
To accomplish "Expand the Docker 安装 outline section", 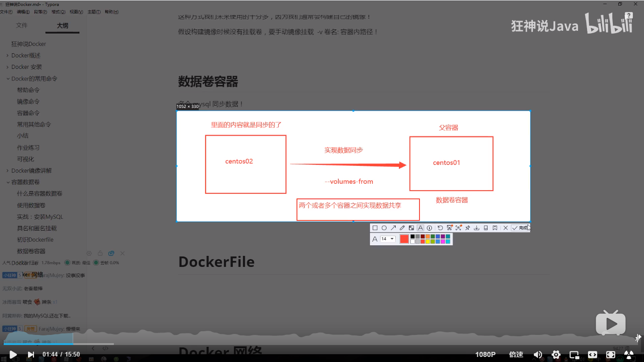I will pyautogui.click(x=8, y=67).
